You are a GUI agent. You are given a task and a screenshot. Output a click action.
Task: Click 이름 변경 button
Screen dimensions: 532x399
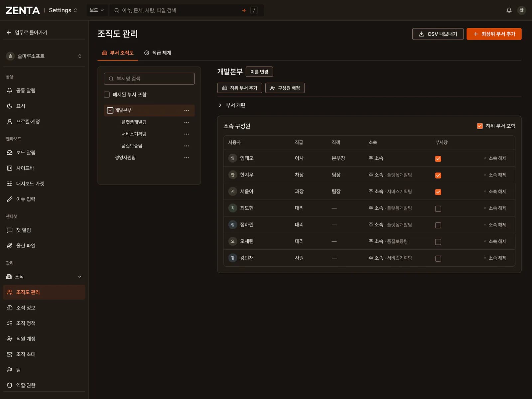[259, 72]
